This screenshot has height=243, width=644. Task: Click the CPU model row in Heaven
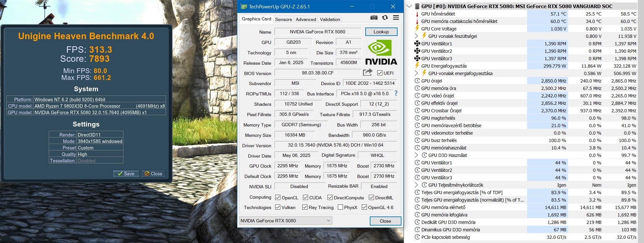point(86,106)
